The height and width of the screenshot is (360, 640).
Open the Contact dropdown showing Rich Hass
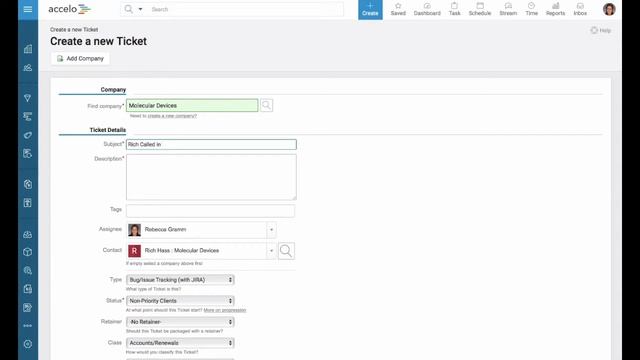pyautogui.click(x=201, y=251)
